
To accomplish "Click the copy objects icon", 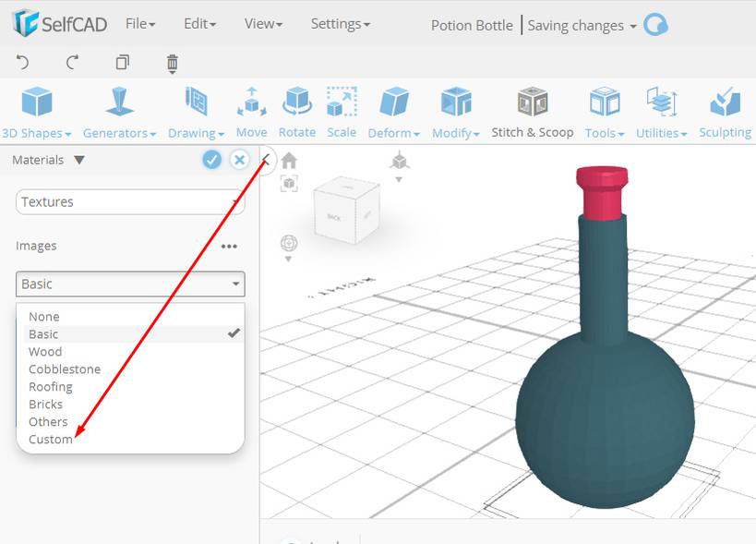I will tap(123, 62).
